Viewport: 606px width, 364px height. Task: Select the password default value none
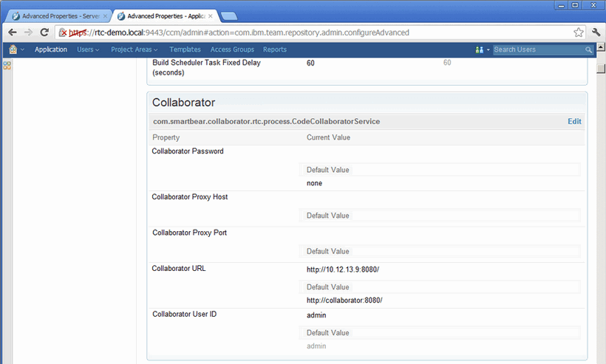click(x=314, y=183)
